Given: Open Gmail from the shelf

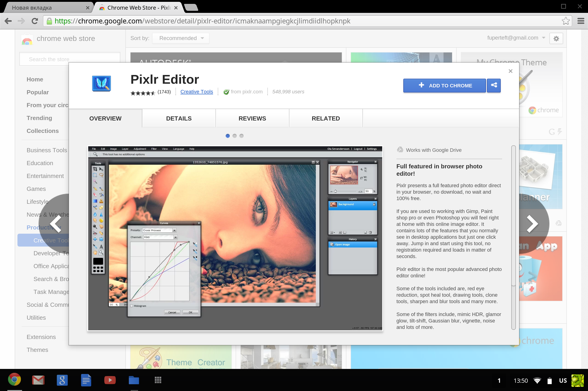Looking at the screenshot, I should click(38, 380).
